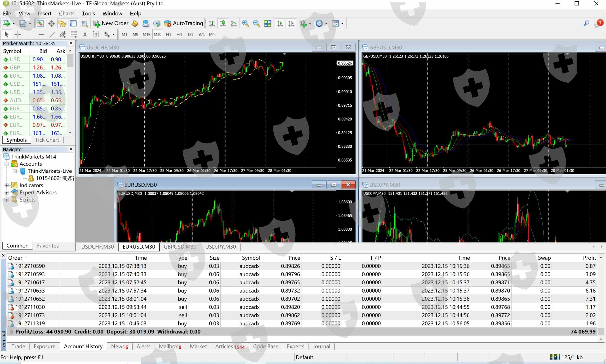This screenshot has width=606, height=364.
Task: Click the New Order button
Action: 111,23
